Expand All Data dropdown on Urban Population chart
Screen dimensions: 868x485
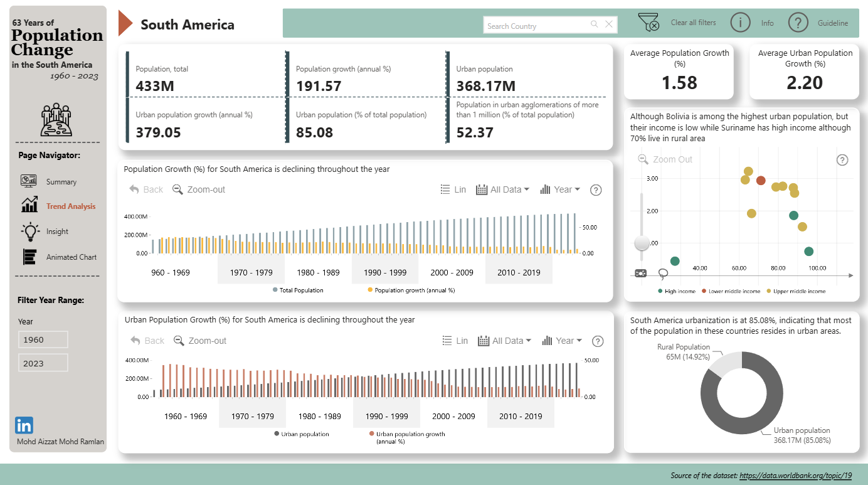(504, 341)
